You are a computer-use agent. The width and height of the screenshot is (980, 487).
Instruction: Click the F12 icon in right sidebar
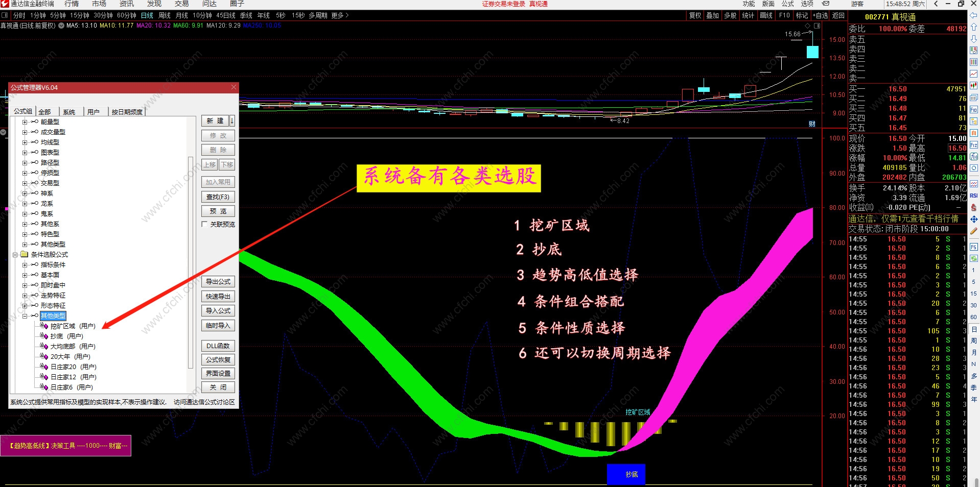[x=974, y=145]
